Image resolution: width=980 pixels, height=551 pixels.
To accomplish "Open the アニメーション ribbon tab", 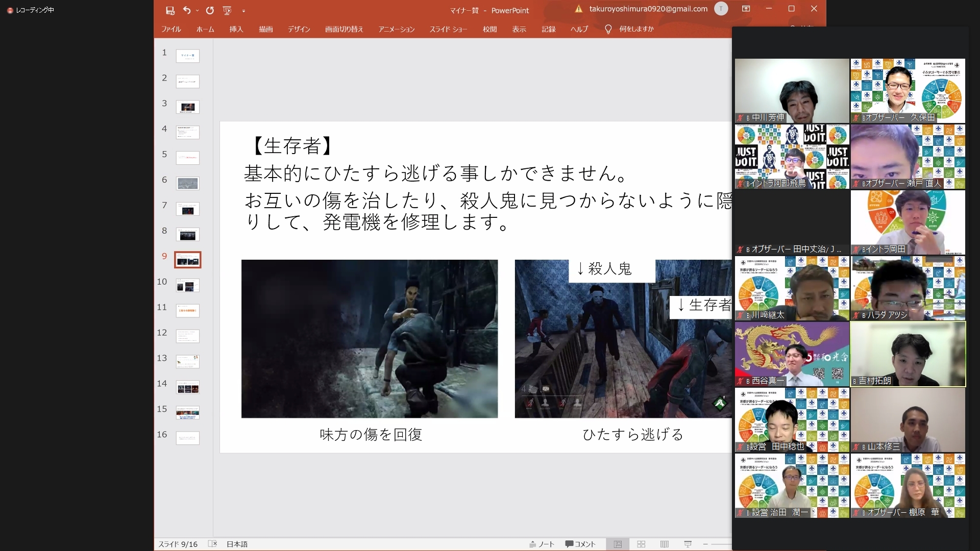I will [x=397, y=29].
